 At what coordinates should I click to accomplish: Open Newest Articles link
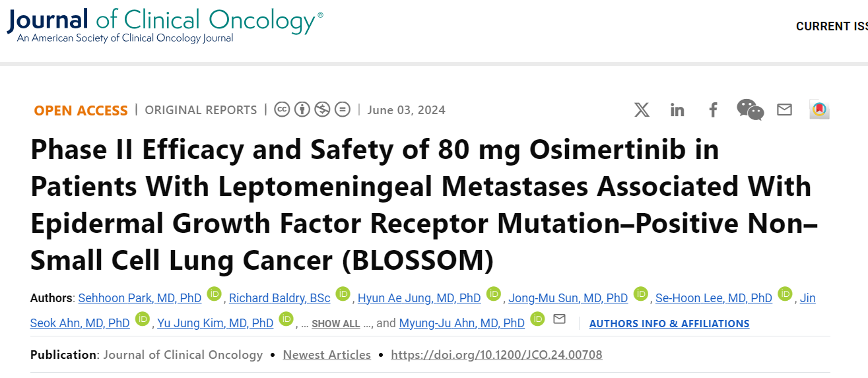pyautogui.click(x=327, y=355)
